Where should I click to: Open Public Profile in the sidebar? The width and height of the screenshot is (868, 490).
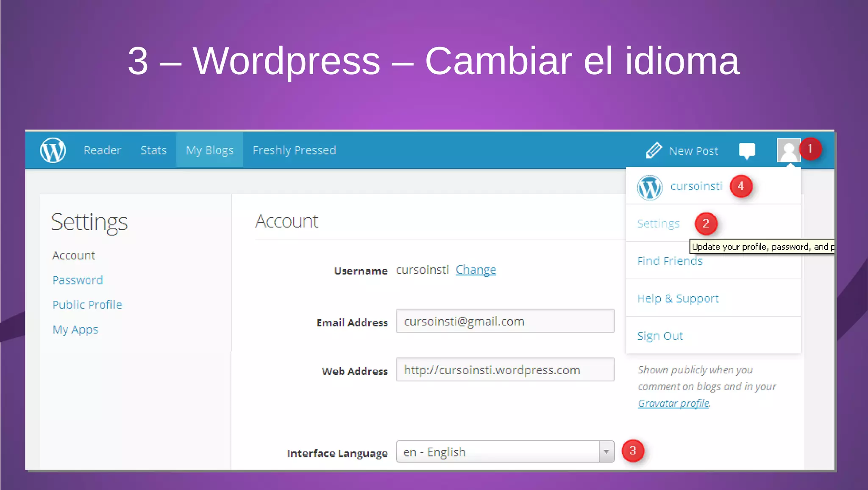tap(87, 305)
